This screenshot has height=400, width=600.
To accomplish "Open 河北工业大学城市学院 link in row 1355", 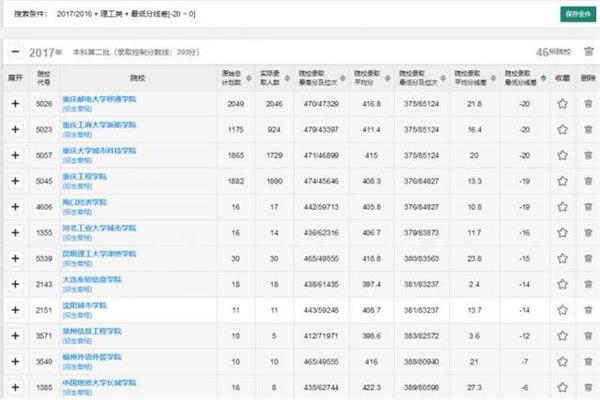I will [99, 228].
